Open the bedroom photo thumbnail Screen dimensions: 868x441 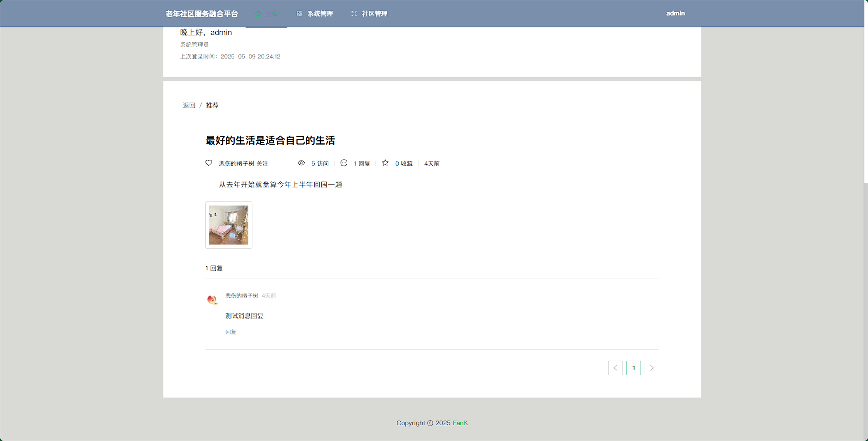point(229,225)
